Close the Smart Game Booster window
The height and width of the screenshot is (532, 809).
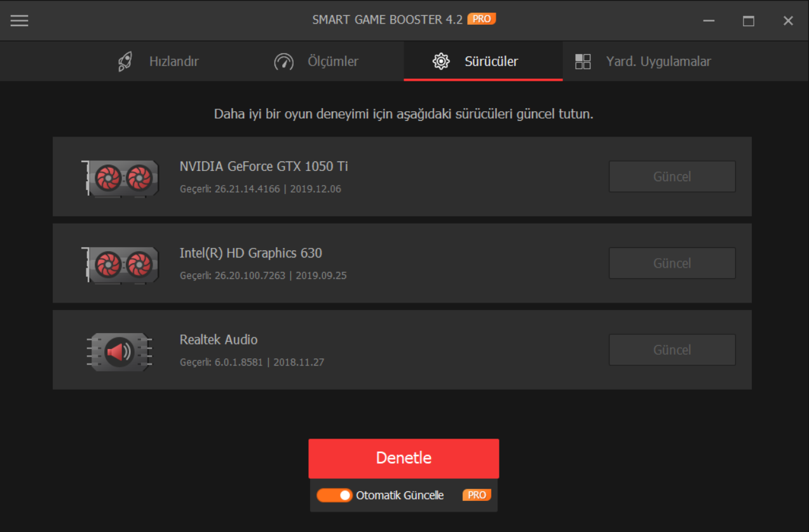coord(788,20)
